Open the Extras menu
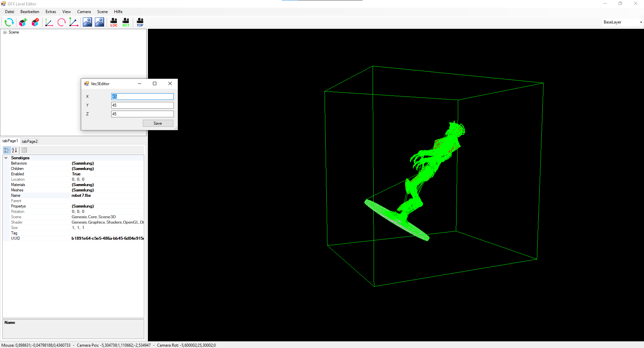 (51, 12)
